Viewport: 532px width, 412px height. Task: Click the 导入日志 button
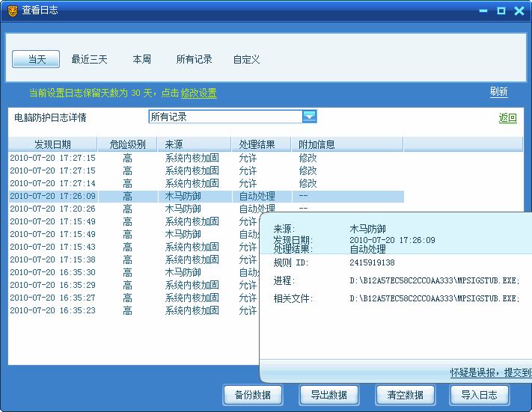(480, 395)
